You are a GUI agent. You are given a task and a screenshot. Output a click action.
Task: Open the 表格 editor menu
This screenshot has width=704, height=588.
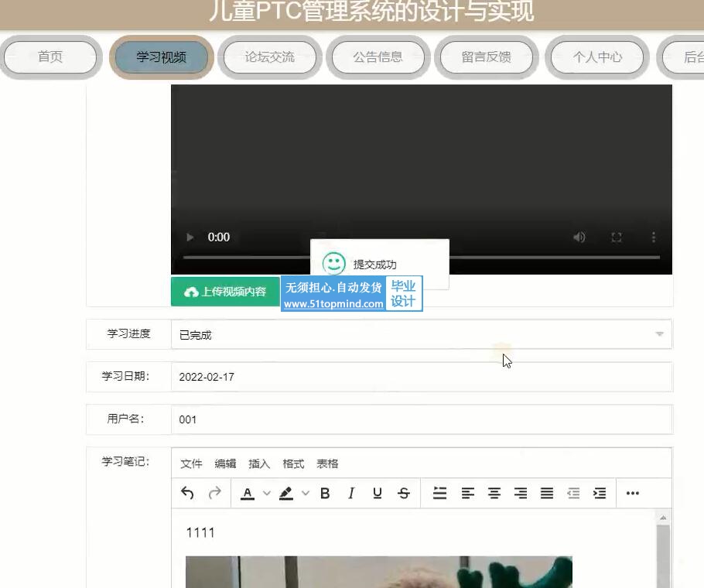tap(327, 463)
